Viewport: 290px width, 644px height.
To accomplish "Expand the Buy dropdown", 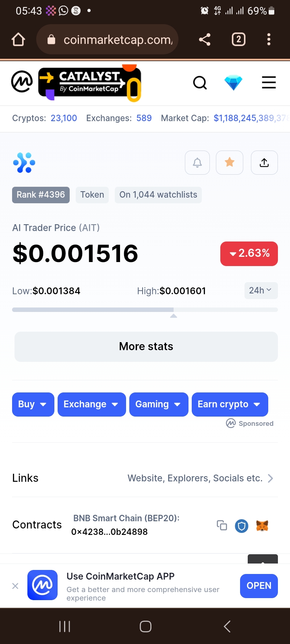I will tap(33, 405).
